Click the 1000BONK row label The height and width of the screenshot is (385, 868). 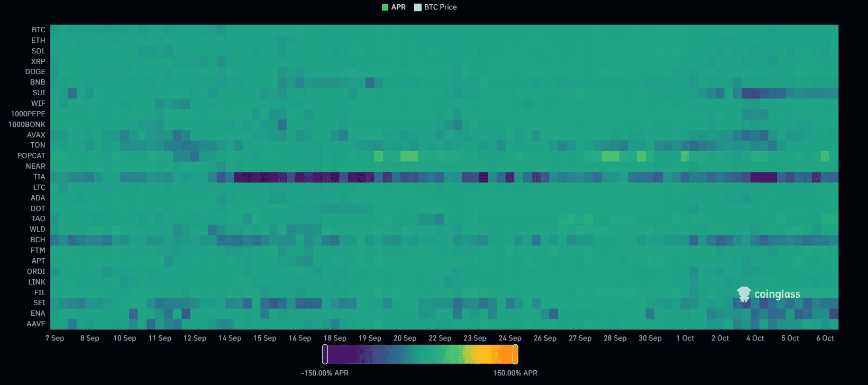[x=27, y=124]
